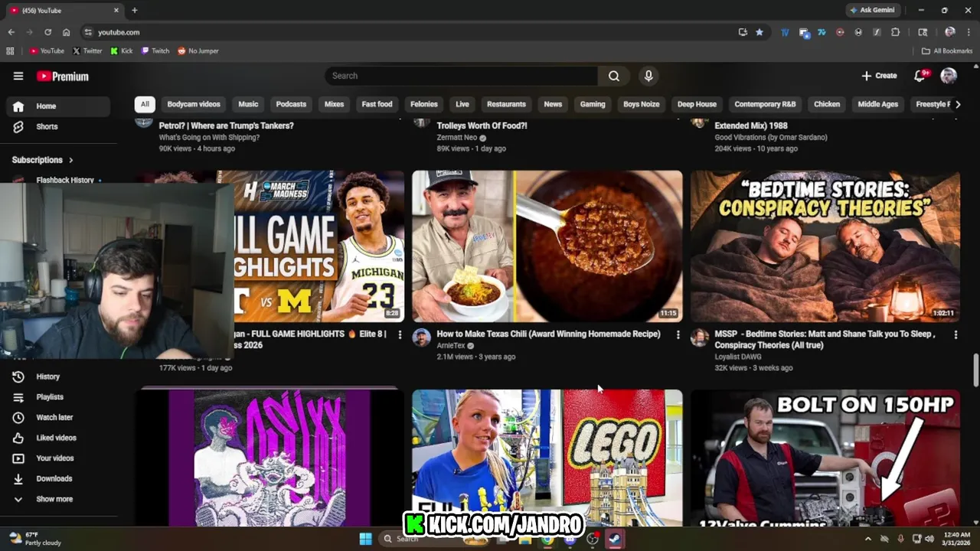Image resolution: width=980 pixels, height=551 pixels.
Task: Open the Bolt On 150HP video thumbnail
Action: point(825,458)
